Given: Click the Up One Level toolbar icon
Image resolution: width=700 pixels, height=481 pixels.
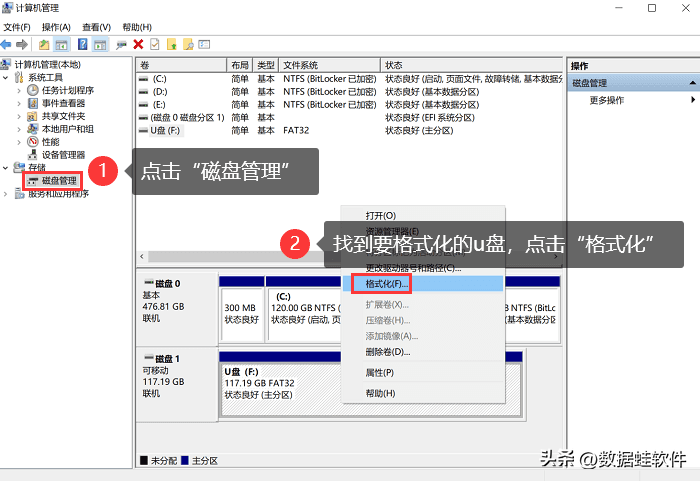Looking at the screenshot, I should click(44, 45).
